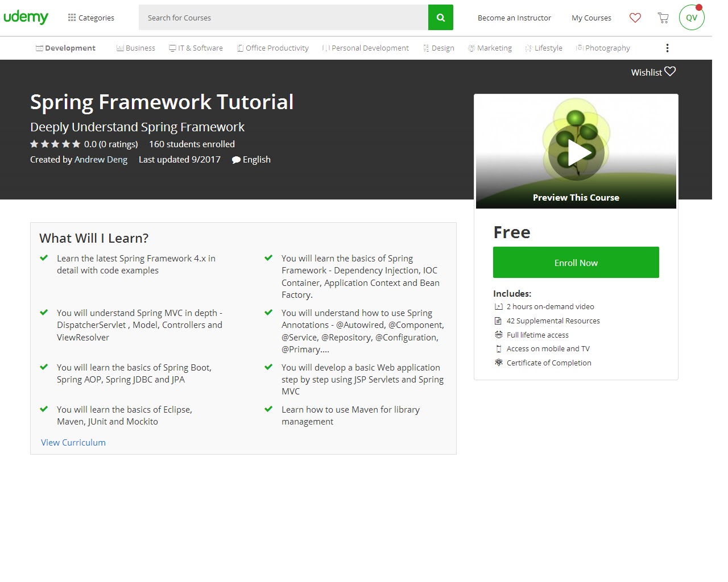The image size is (728, 582).
Task: Click the Preview This Course label
Action: [x=576, y=197]
